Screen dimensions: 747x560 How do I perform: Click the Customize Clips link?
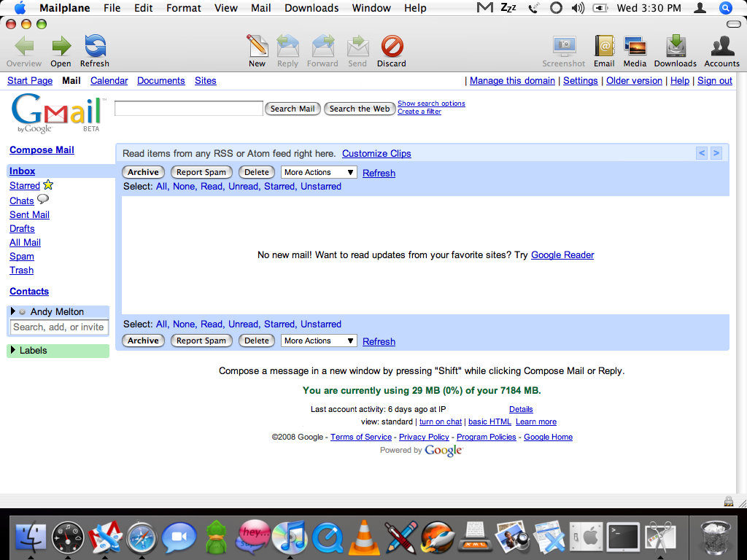(x=376, y=153)
